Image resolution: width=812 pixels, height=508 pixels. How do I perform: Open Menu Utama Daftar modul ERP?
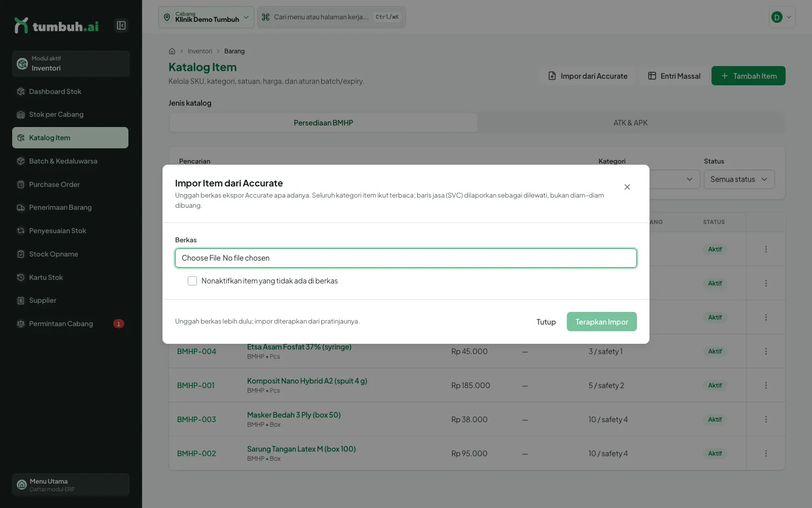pyautogui.click(x=71, y=485)
